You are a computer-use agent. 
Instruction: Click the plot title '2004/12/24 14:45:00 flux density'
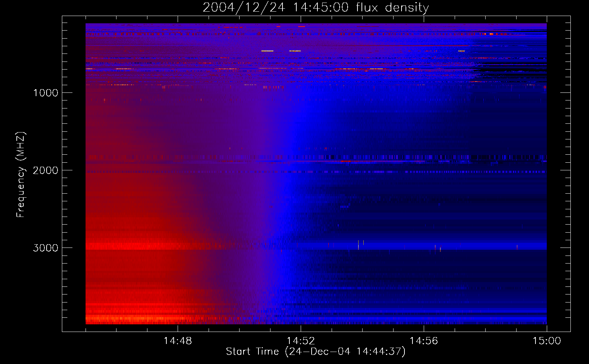[316, 8]
